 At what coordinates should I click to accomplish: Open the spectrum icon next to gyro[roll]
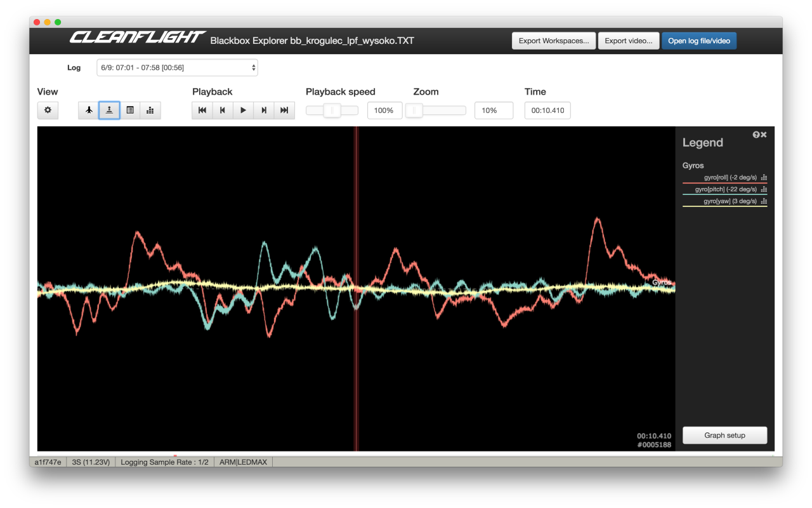pyautogui.click(x=765, y=178)
